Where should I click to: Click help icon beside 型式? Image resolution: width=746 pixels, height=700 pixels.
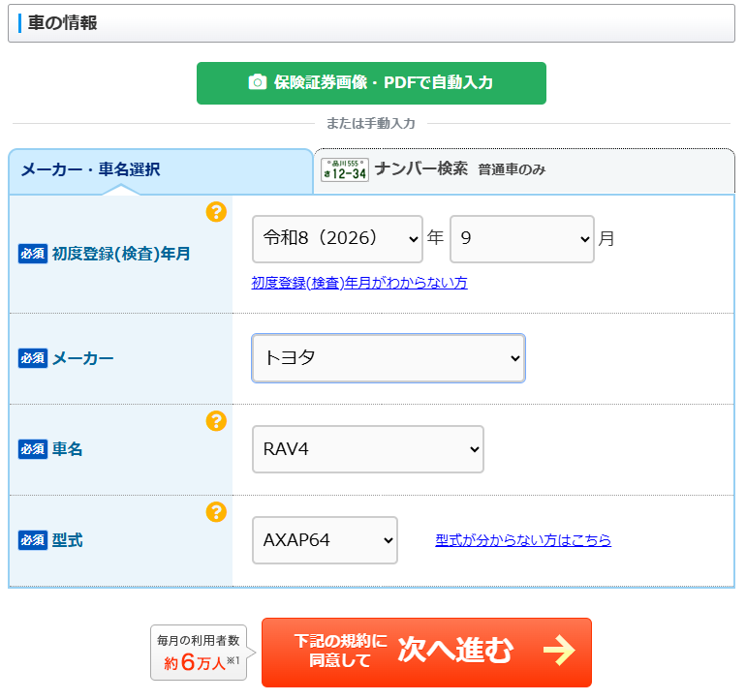point(216,512)
